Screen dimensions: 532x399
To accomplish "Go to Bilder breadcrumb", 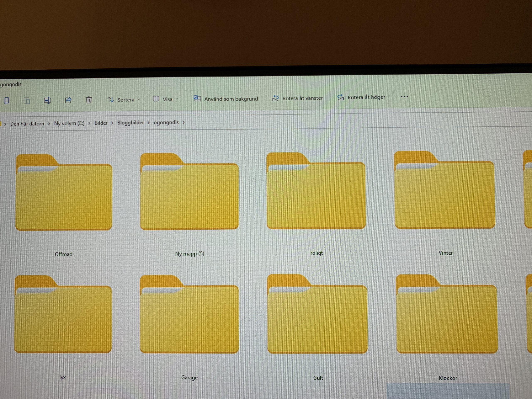I will pos(101,123).
